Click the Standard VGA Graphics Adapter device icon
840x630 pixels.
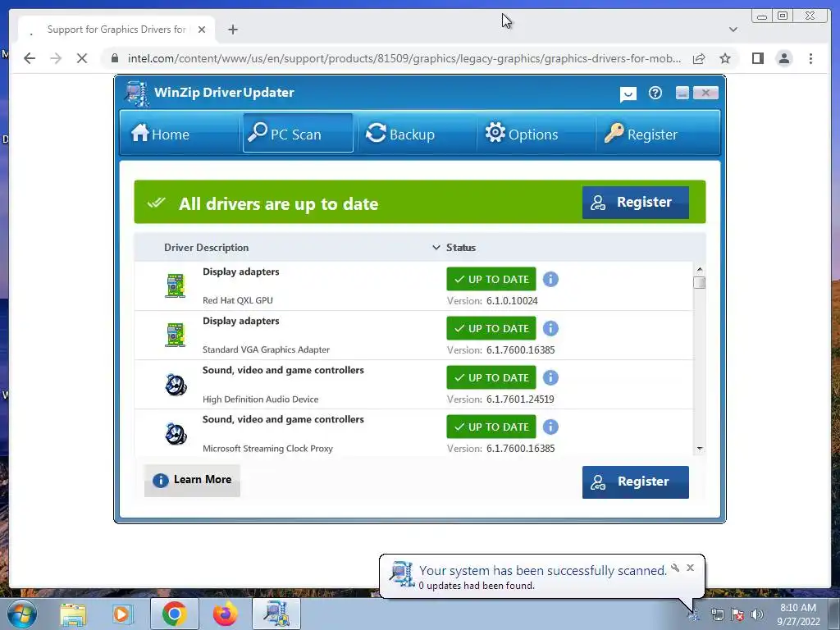[x=176, y=335]
